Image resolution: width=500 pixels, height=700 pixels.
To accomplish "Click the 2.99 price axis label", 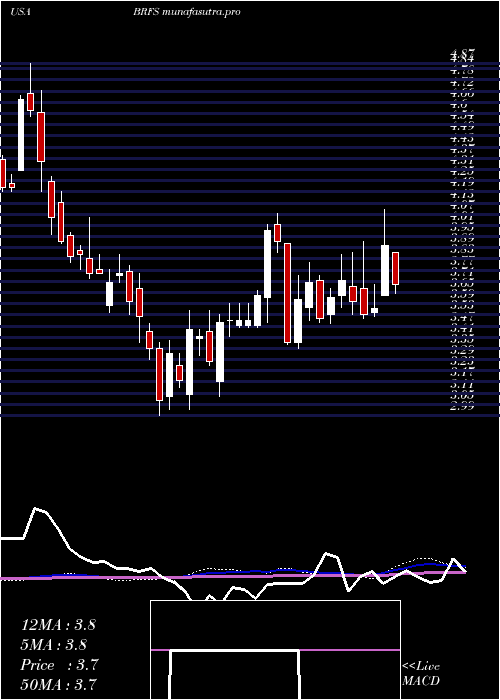I will click(462, 406).
